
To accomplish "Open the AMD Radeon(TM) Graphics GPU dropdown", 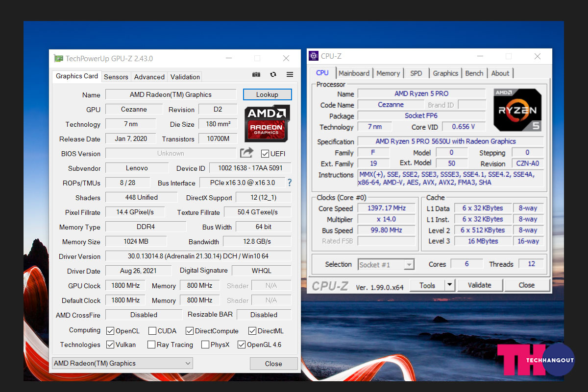I will click(122, 363).
